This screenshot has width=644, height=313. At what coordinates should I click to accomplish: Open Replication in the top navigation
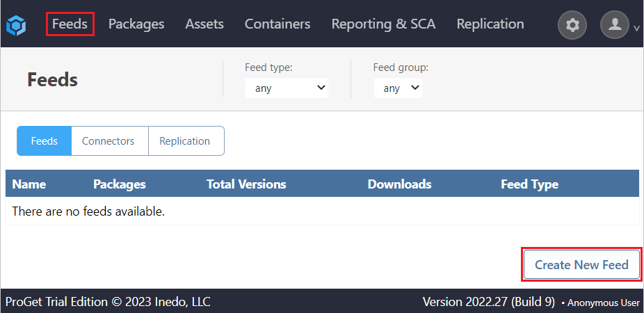click(490, 24)
